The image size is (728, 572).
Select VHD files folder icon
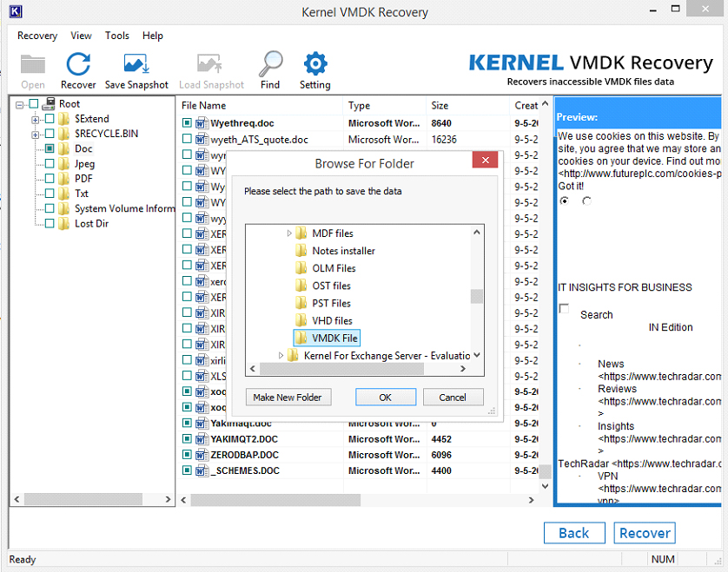pyautogui.click(x=301, y=320)
